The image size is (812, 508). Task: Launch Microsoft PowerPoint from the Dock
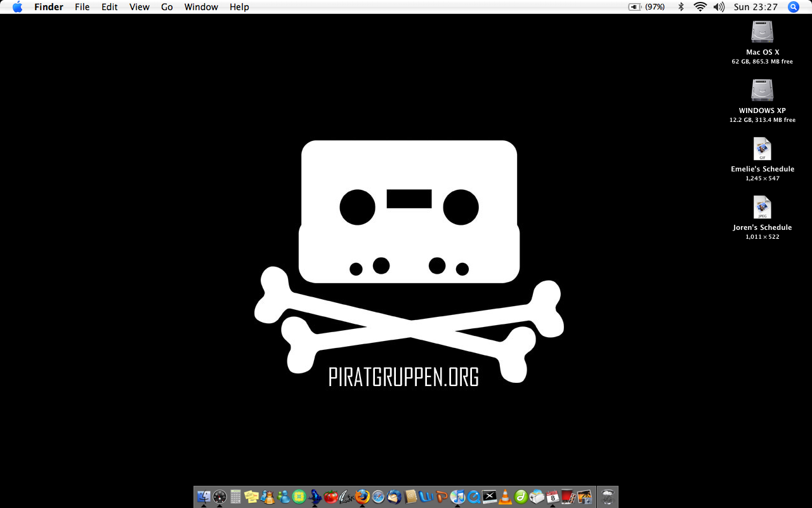(442, 497)
